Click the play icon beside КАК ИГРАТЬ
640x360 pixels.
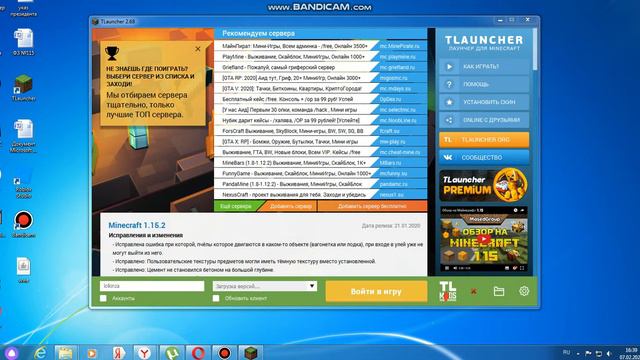[x=449, y=67]
